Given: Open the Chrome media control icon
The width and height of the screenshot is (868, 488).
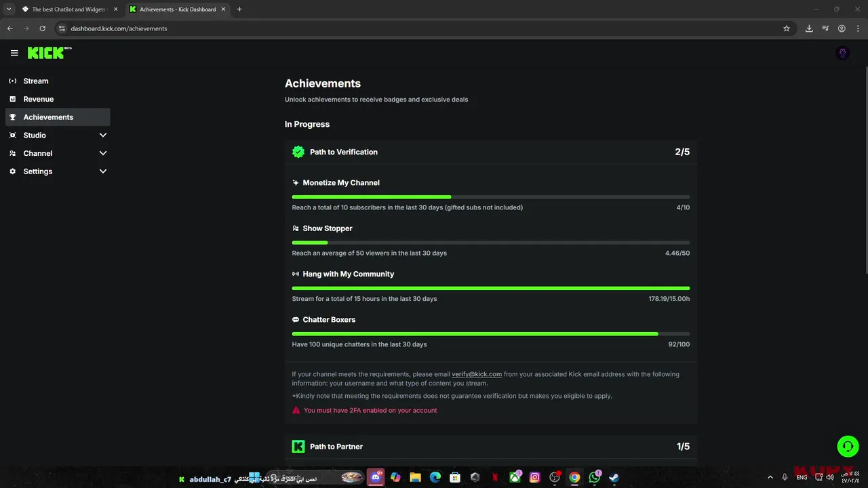Looking at the screenshot, I should pos(825,28).
